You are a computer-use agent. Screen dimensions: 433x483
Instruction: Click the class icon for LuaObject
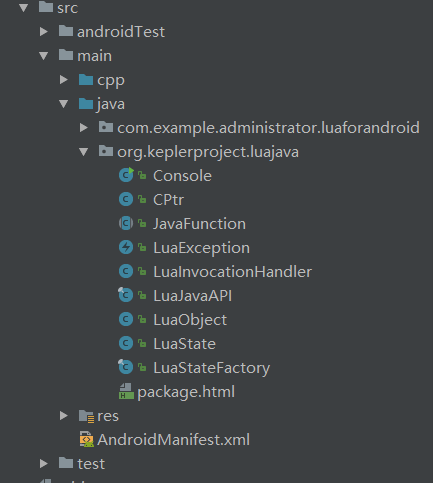tap(126, 319)
